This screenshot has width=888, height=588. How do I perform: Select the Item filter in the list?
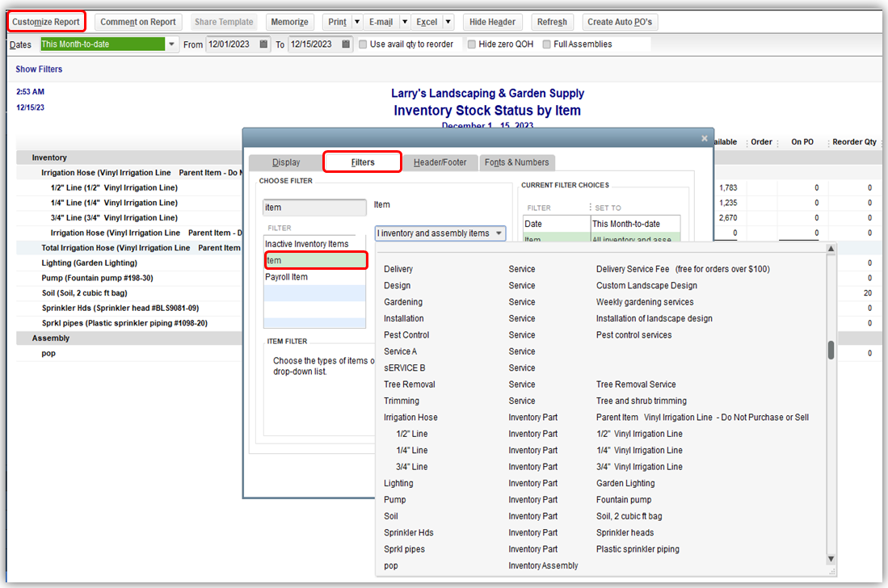tap(315, 260)
